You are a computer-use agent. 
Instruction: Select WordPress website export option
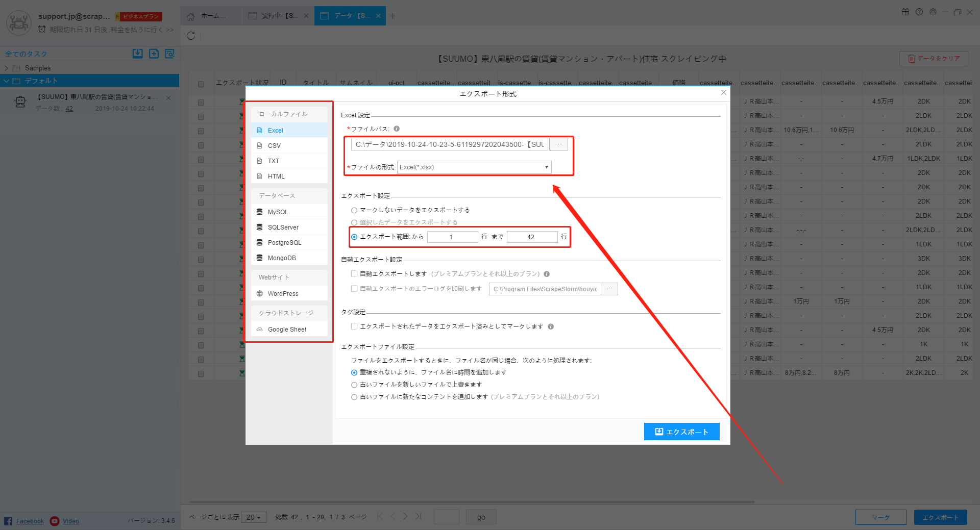[289, 293]
